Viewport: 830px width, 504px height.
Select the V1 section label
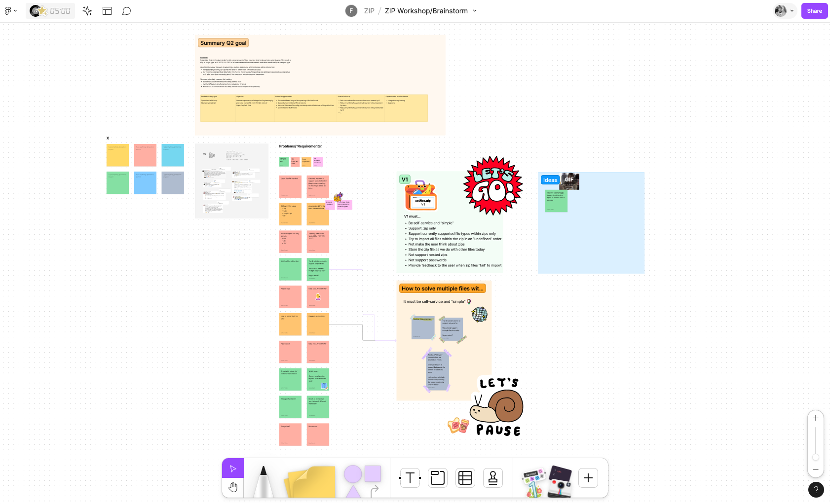[405, 180]
